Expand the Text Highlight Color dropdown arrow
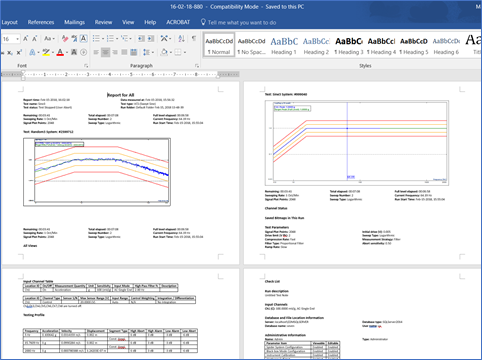Image resolution: width=482 pixels, height=360 pixels. pyautogui.click(x=53, y=53)
